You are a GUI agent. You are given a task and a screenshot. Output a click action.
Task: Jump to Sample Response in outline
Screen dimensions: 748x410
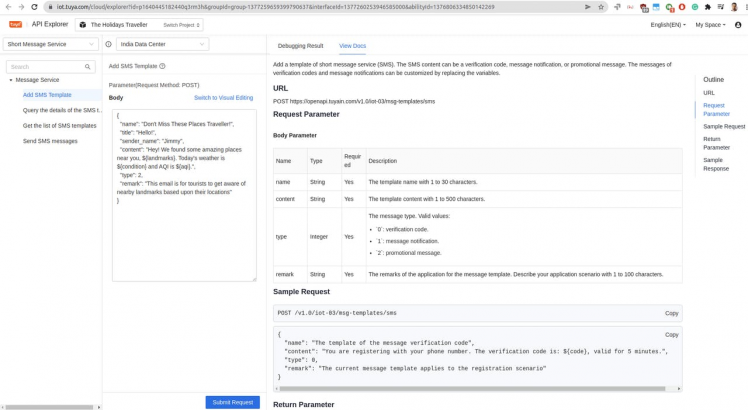click(715, 164)
